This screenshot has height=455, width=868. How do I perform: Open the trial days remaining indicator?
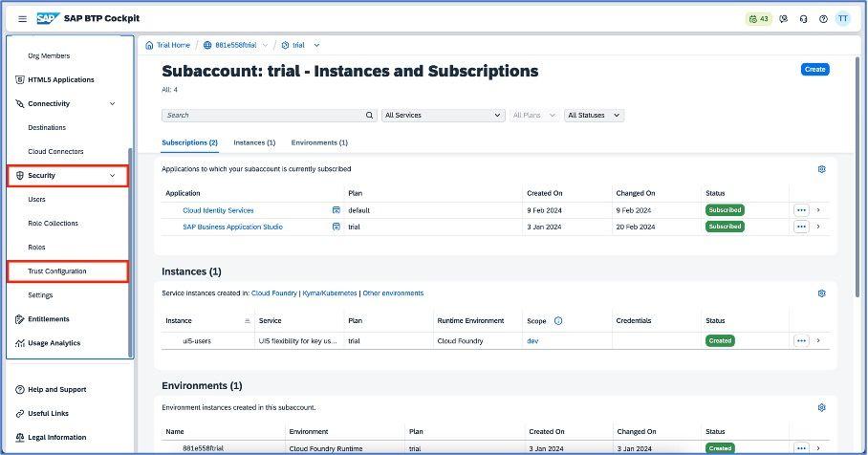[x=758, y=19]
